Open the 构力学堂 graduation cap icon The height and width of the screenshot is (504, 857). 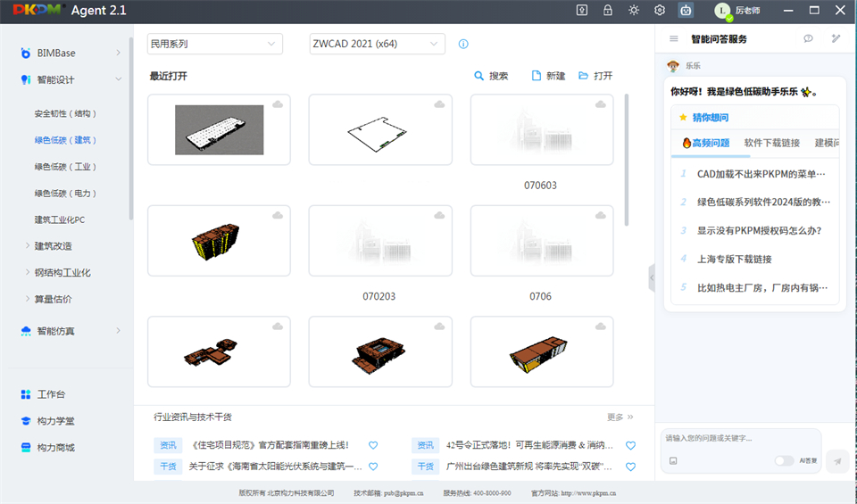point(26,421)
